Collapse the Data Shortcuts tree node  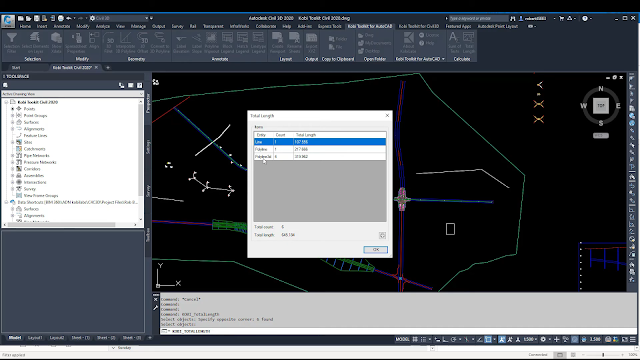(x=6, y=202)
